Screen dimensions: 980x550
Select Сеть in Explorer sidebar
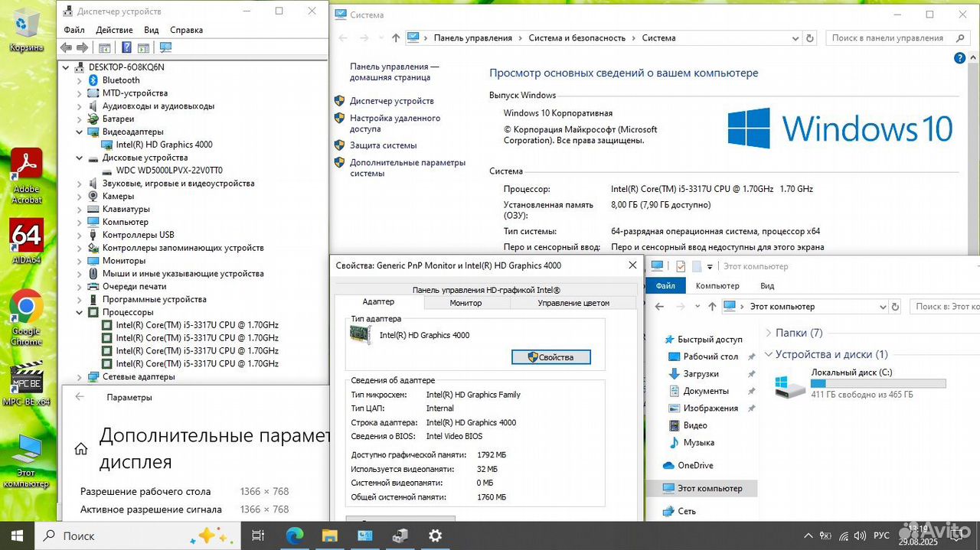coord(687,511)
